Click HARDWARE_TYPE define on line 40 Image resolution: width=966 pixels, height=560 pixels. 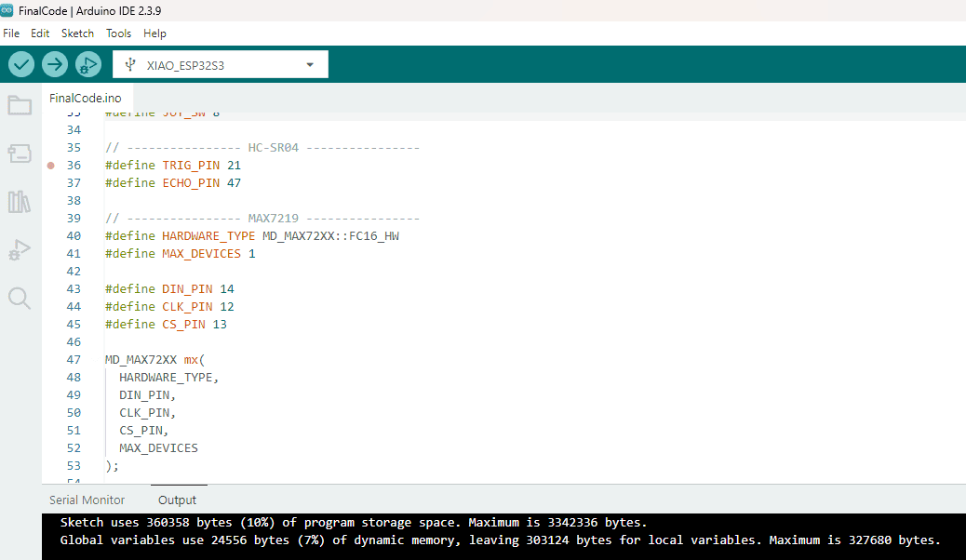[x=208, y=236]
